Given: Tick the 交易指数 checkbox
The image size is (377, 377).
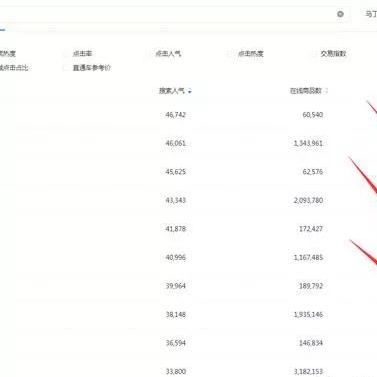Looking at the screenshot, I should click(313, 54).
